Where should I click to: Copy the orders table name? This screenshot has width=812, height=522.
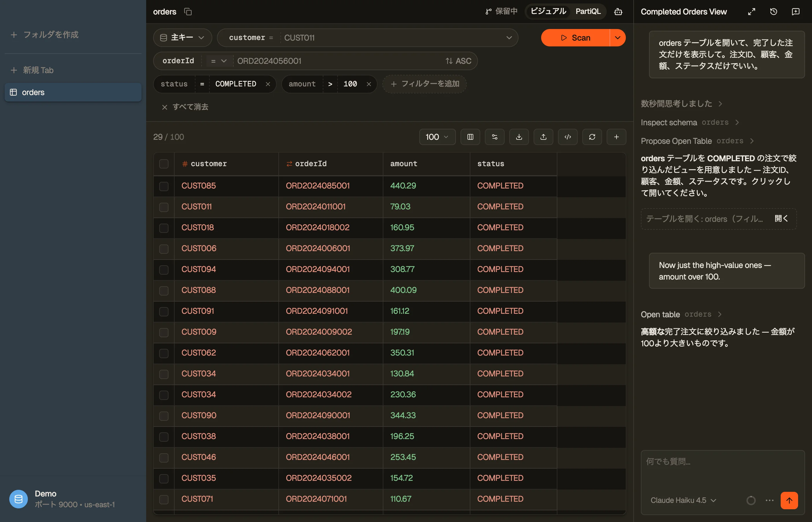188,12
